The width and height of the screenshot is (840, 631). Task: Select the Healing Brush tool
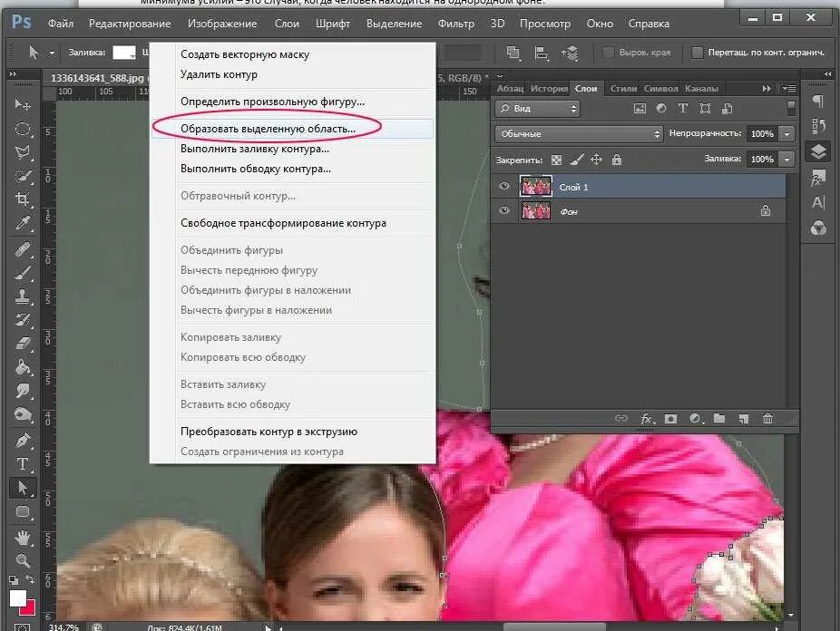[x=23, y=250]
